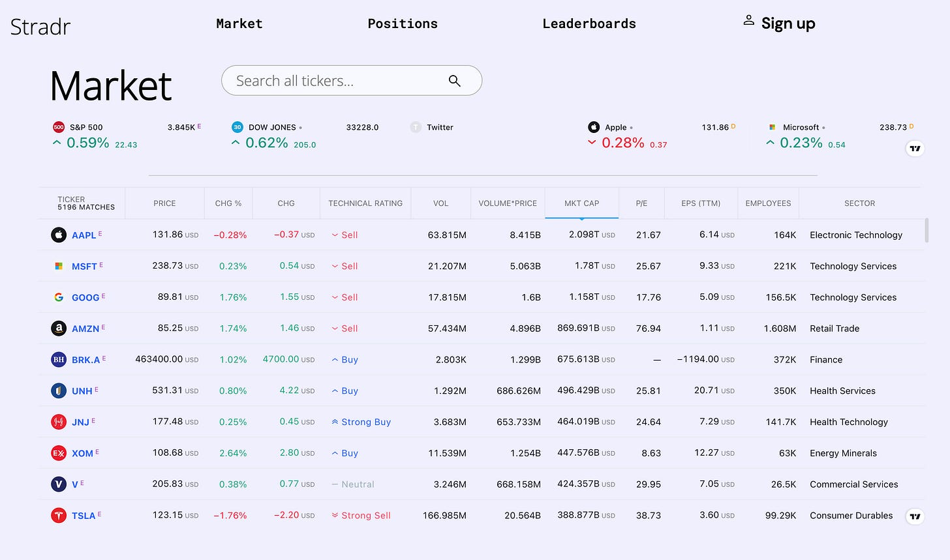
Task: Click the Exxon logo in XOM row
Action: 59,453
